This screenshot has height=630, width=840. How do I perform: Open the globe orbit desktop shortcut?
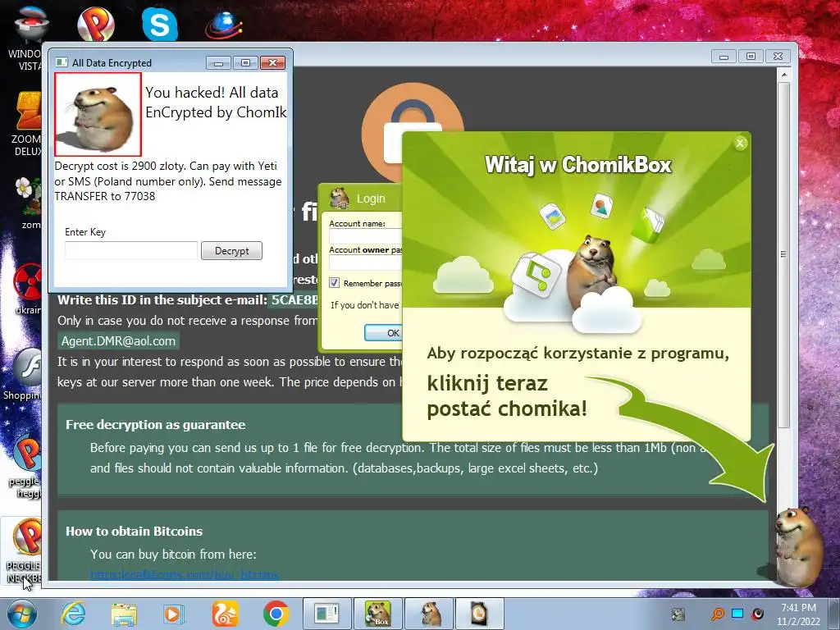tap(224, 25)
